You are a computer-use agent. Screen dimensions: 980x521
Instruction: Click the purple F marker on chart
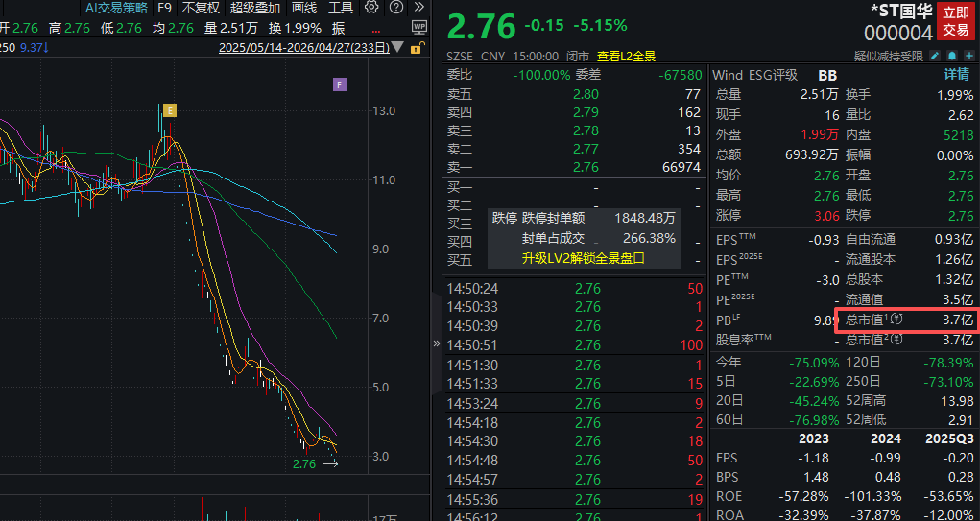coord(339,85)
